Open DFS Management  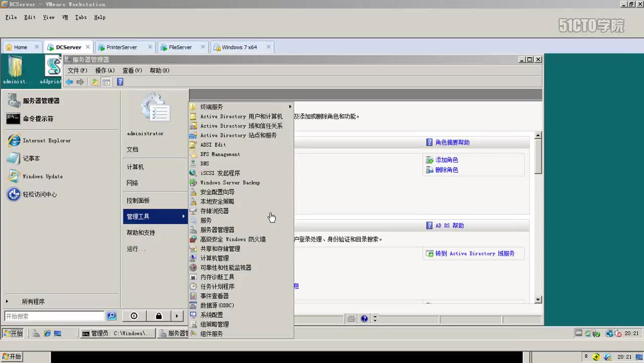241,154
